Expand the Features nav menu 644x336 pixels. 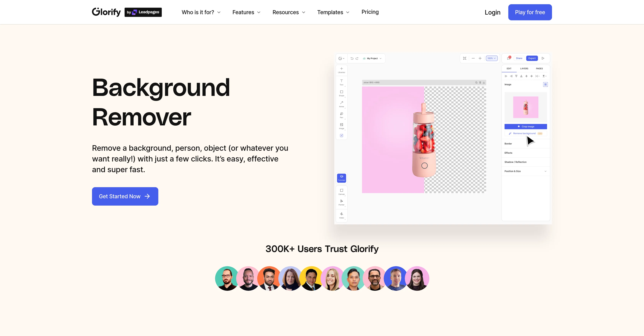coord(246,12)
